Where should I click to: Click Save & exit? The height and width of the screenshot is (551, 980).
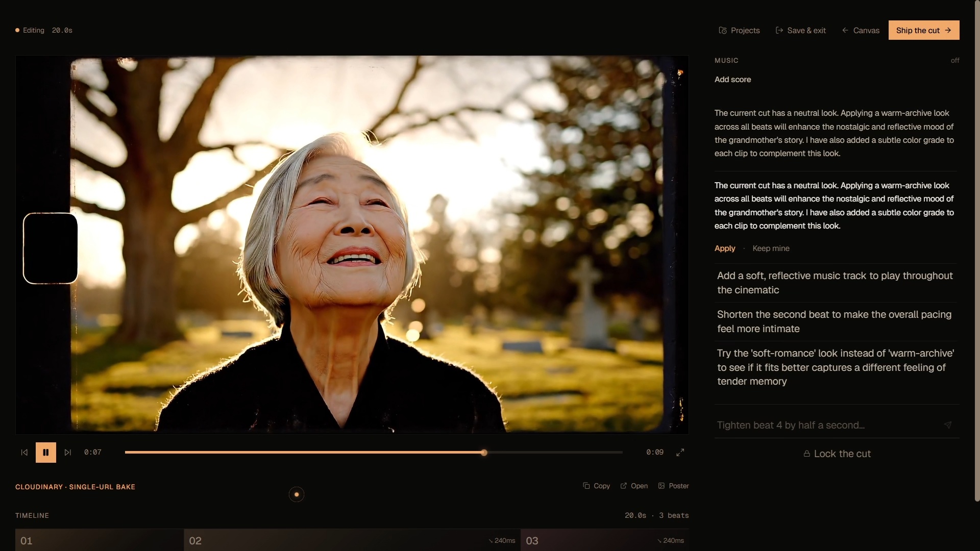click(800, 31)
